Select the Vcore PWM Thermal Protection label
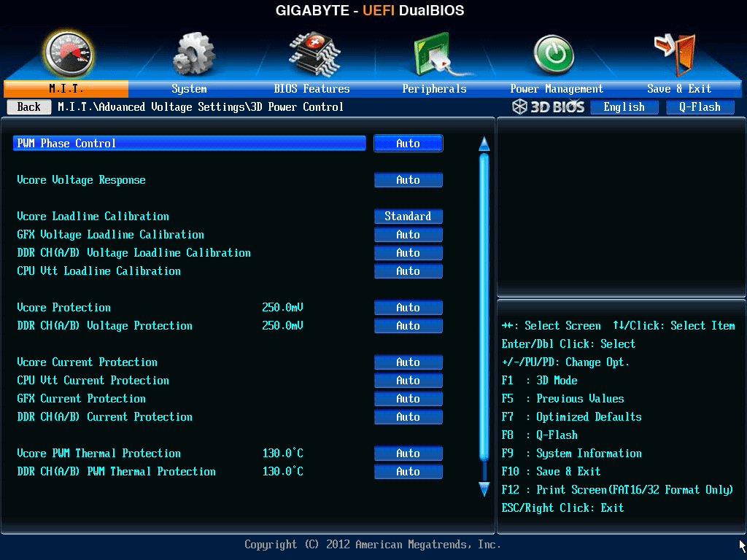 pyautogui.click(x=98, y=454)
